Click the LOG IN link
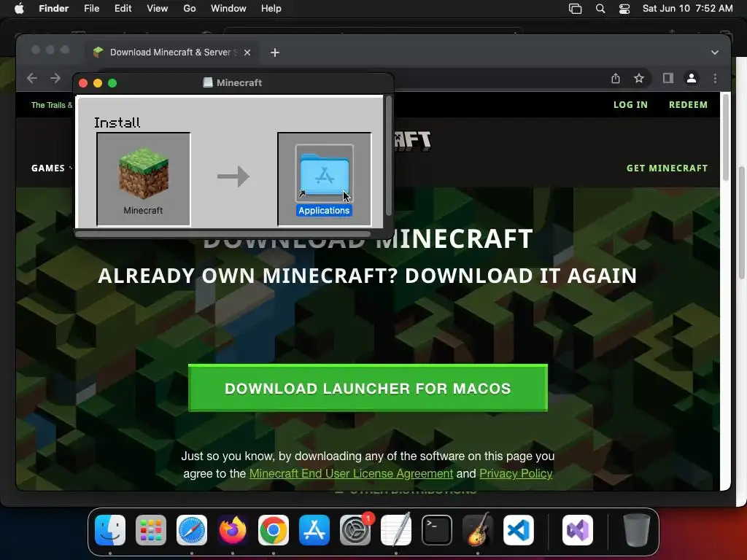Screen dimensions: 747x560 (x=630, y=105)
